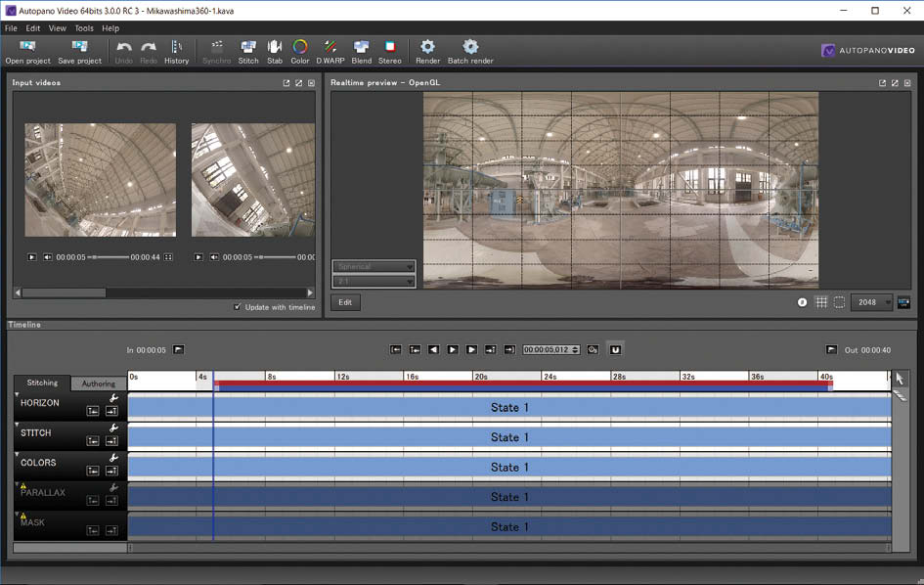Mute audio of first input video
The image size is (924, 585).
point(48,257)
